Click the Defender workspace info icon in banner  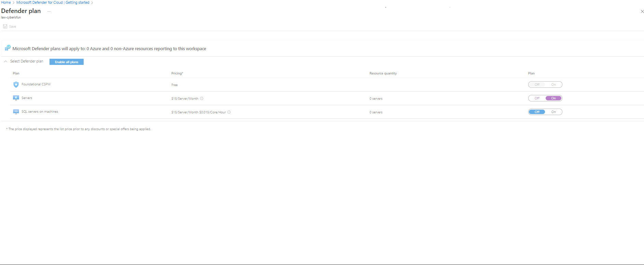tap(8, 48)
